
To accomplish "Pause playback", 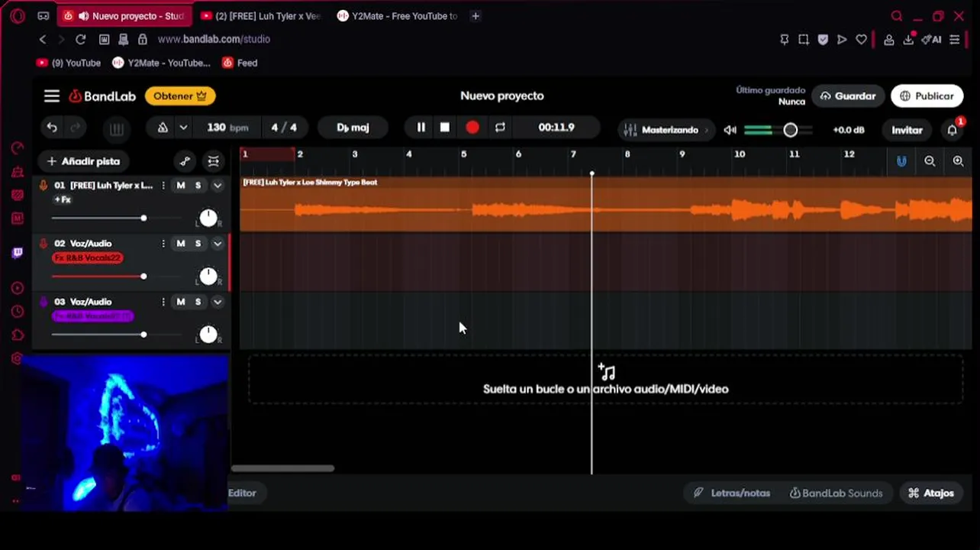I will (421, 128).
